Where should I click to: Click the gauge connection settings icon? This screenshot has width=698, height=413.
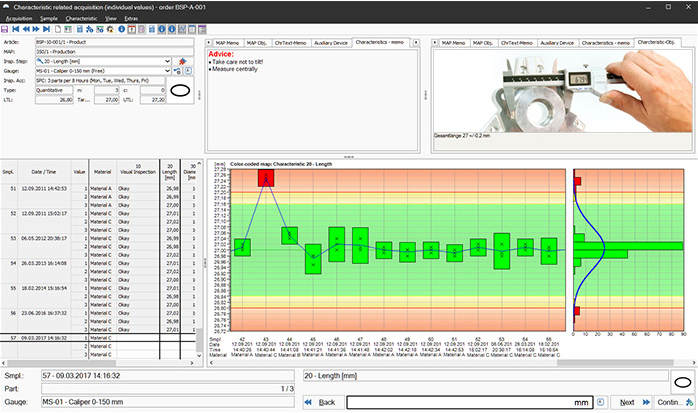[x=177, y=71]
